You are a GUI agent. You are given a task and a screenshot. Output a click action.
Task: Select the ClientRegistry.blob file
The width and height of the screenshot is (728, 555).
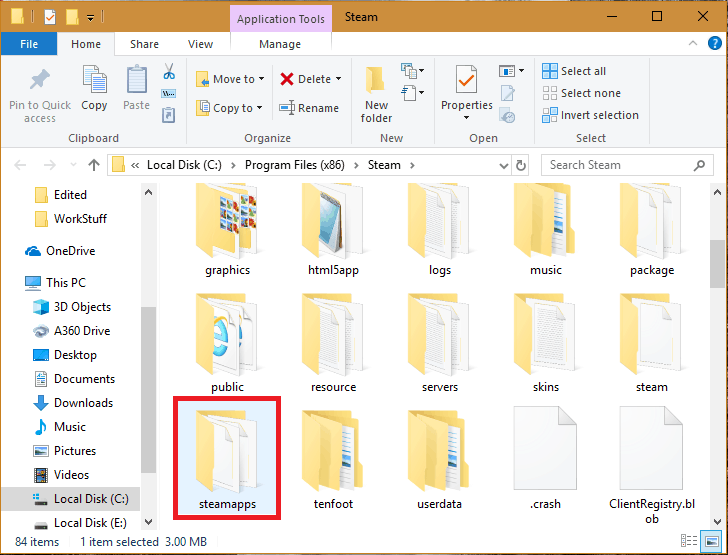(651, 464)
